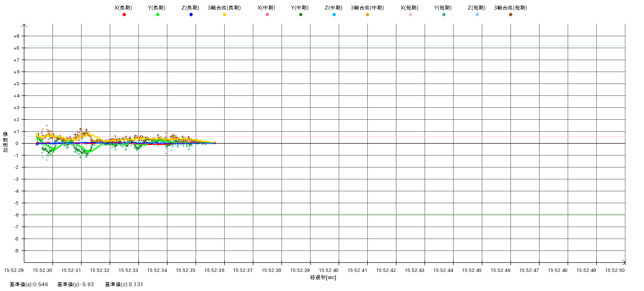Screen dimensions: 644x291
Task: Click the +9 y-axis tick label
Action: click(16, 36)
